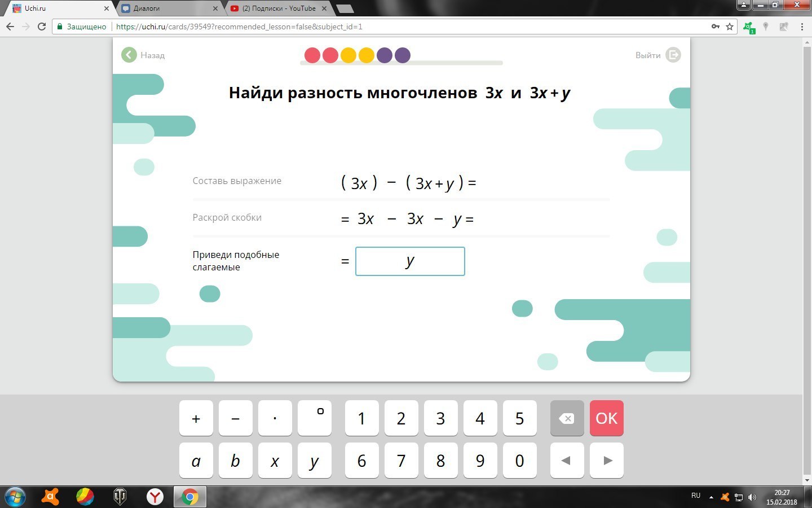Open Avast antivirus from the taskbar
The height and width of the screenshot is (508, 812).
click(50, 497)
